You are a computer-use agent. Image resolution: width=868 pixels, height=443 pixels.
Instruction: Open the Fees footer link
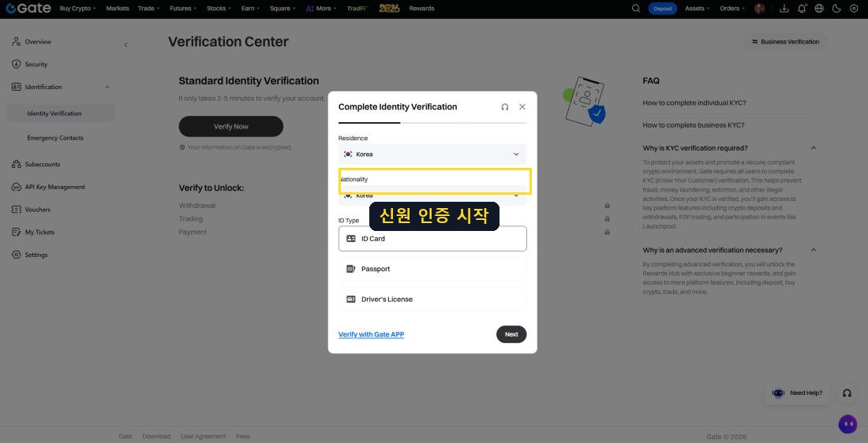coord(243,437)
